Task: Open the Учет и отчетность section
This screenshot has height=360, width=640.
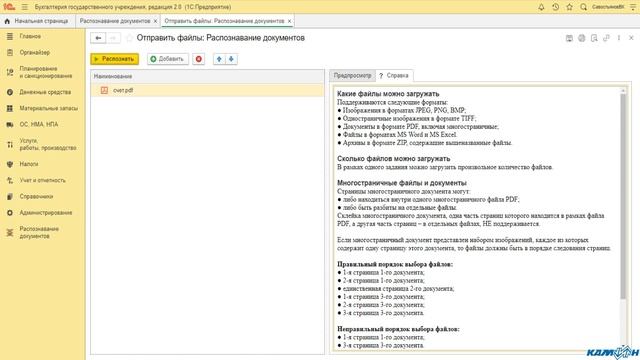Action: (42, 180)
